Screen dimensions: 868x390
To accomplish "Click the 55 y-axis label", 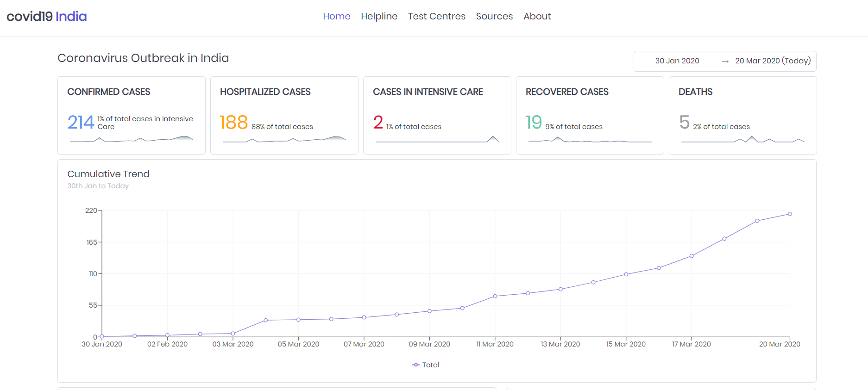I will 93,305.
